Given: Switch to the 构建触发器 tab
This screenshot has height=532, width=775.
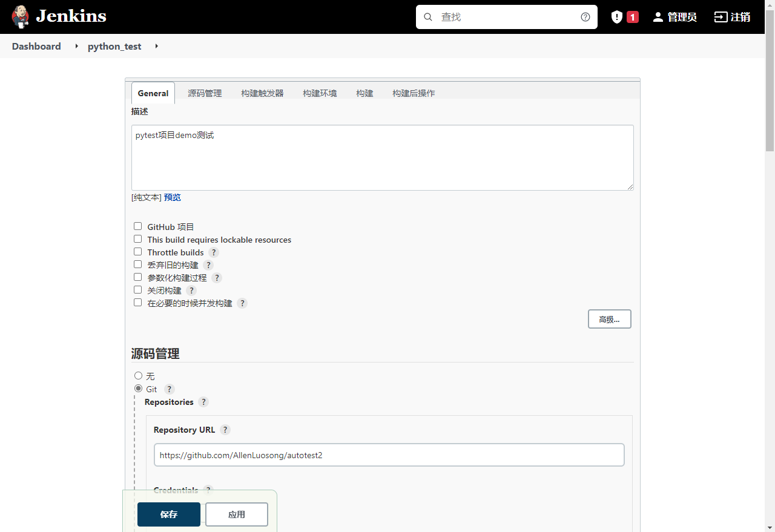Looking at the screenshot, I should [262, 93].
